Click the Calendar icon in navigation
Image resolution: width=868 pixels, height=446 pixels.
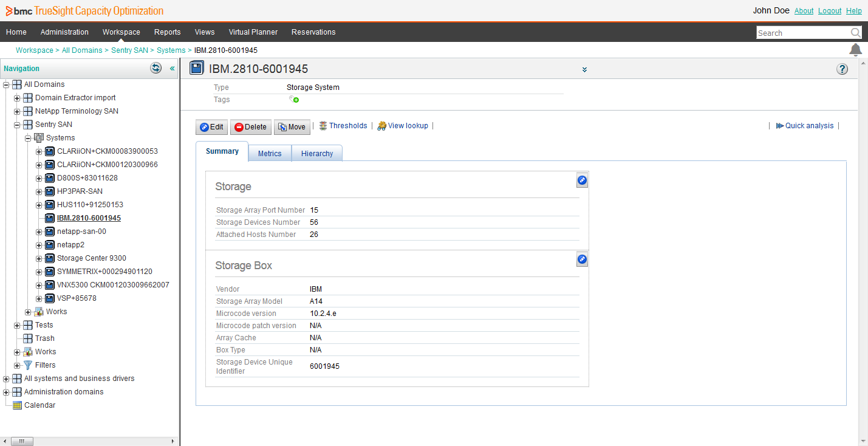pyautogui.click(x=17, y=405)
